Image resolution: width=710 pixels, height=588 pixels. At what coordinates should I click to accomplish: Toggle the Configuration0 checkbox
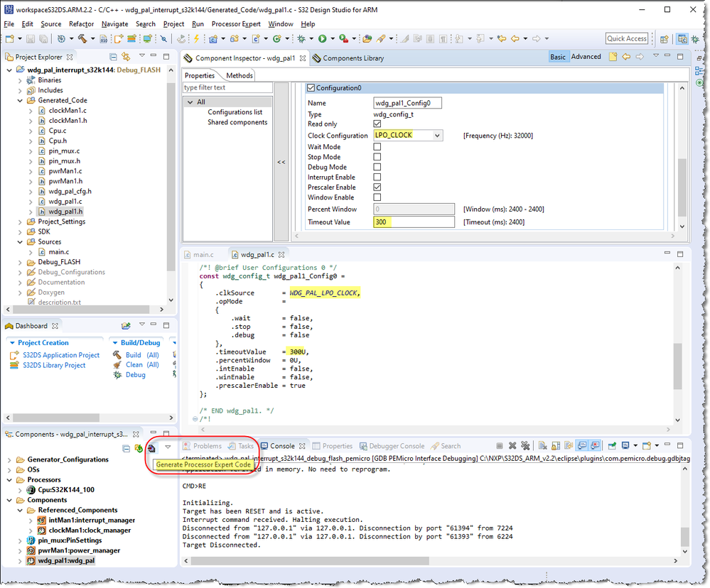point(311,88)
